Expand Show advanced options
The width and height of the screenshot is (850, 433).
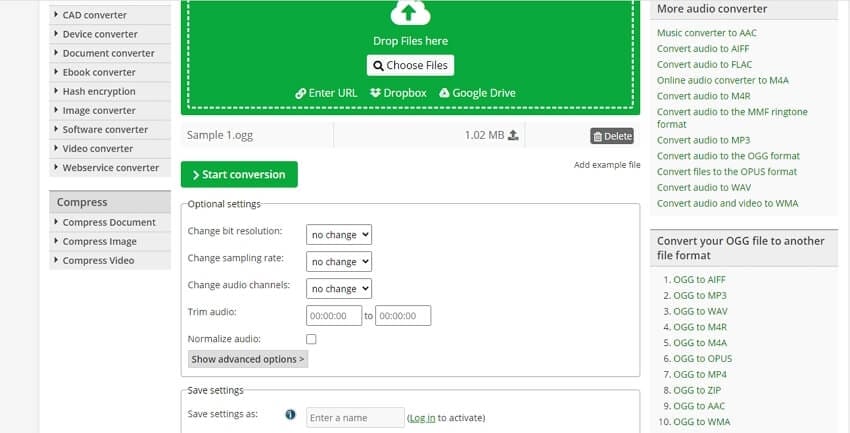pos(248,359)
